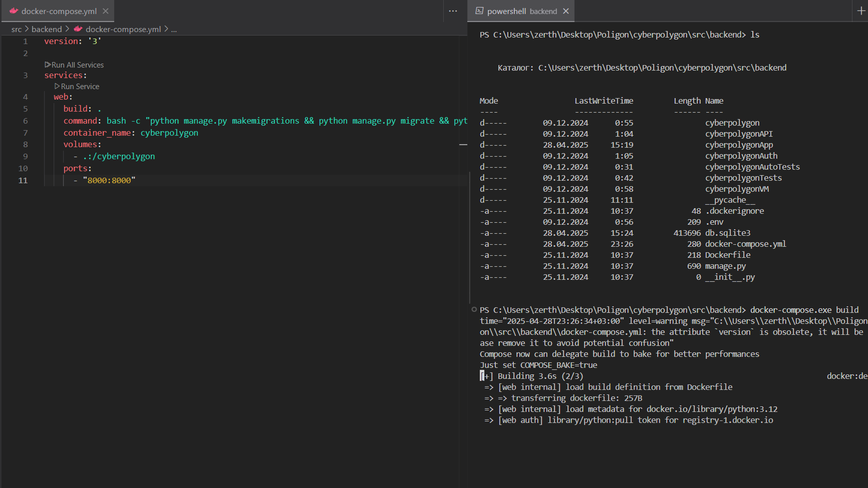Select the docker-compose.yml editor tab
Screen dimensions: 868x488
pyautogui.click(x=58, y=11)
